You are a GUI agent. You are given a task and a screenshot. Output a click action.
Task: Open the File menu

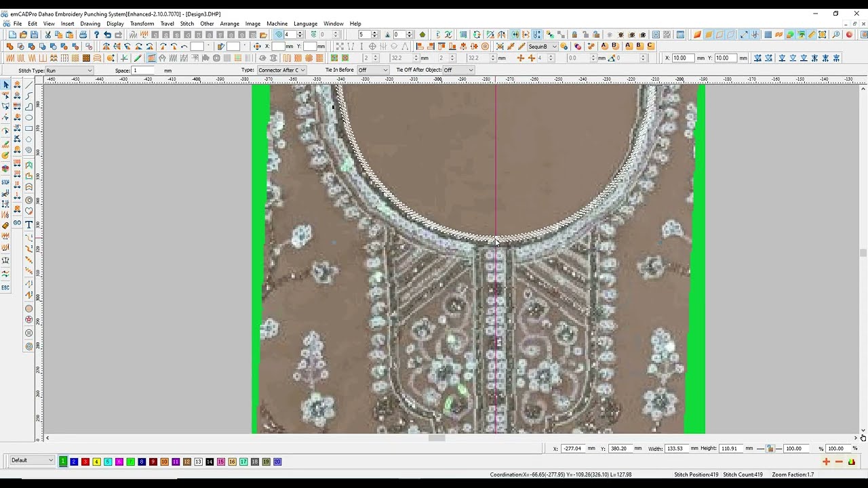[x=18, y=24]
